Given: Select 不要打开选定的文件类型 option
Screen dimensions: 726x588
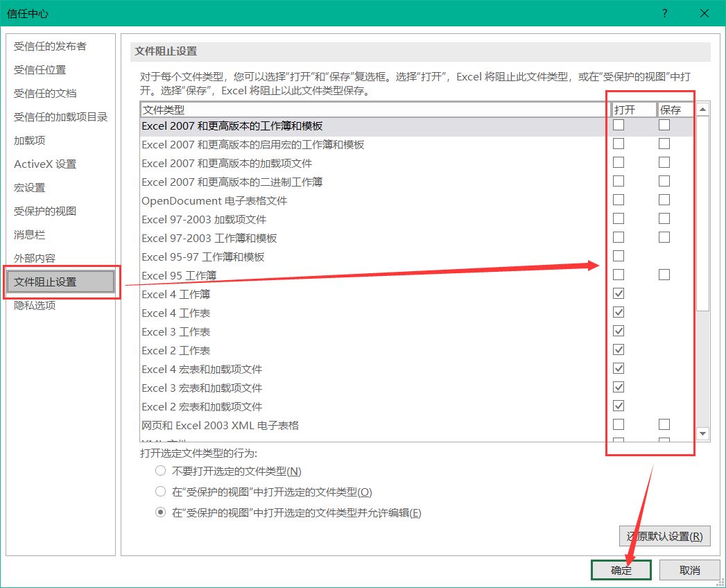Looking at the screenshot, I should click(x=160, y=470).
